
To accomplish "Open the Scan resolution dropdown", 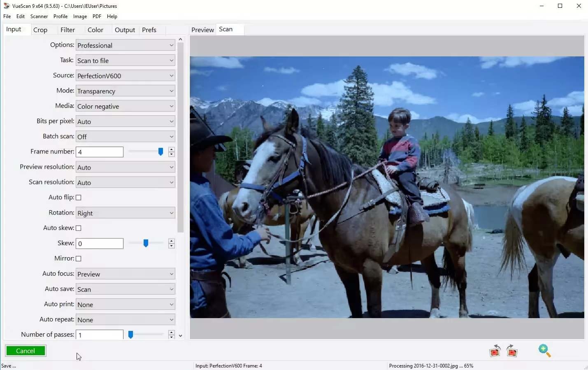I will click(125, 183).
